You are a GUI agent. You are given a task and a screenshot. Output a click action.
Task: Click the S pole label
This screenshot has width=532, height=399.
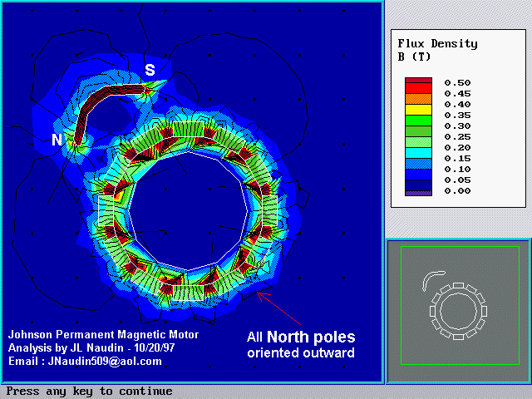(150, 71)
